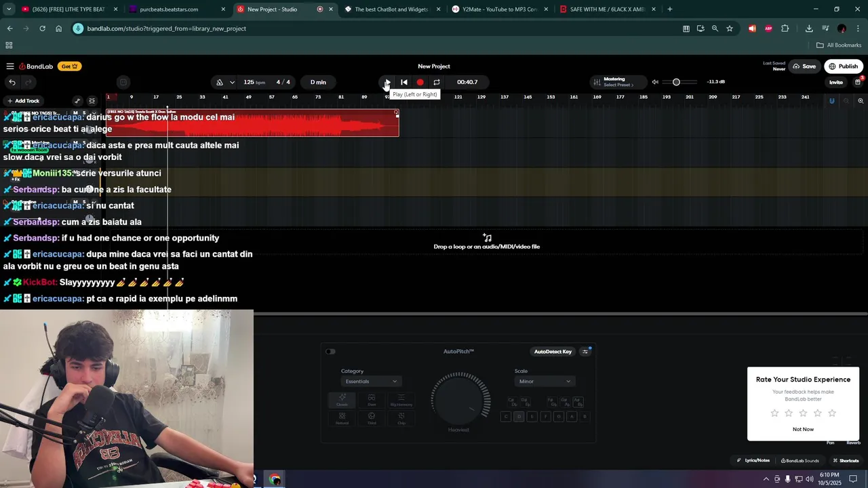This screenshot has width=868, height=488.
Task: Toggle note A in AutoPitch scale
Action: pyautogui.click(x=572, y=417)
